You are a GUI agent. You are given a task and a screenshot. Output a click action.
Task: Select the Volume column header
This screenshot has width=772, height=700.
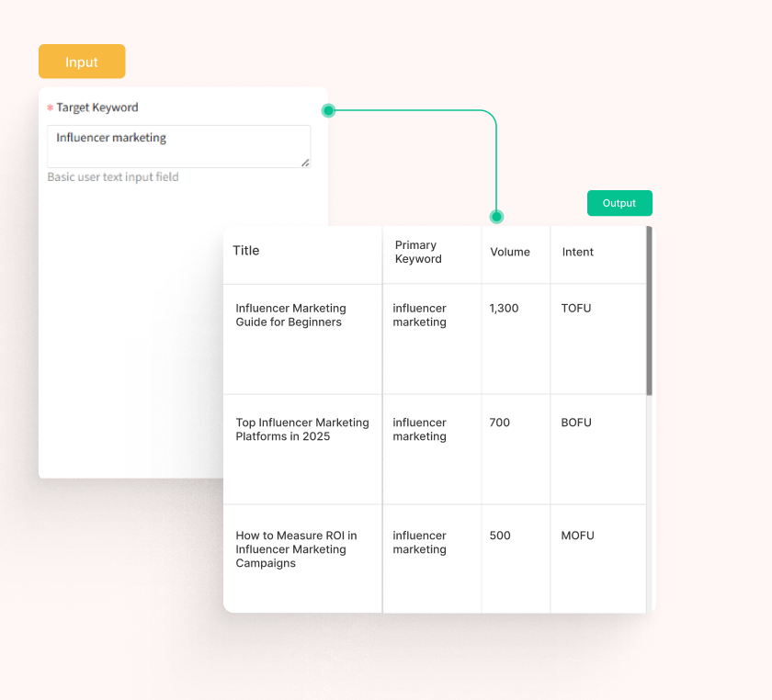[x=516, y=254]
